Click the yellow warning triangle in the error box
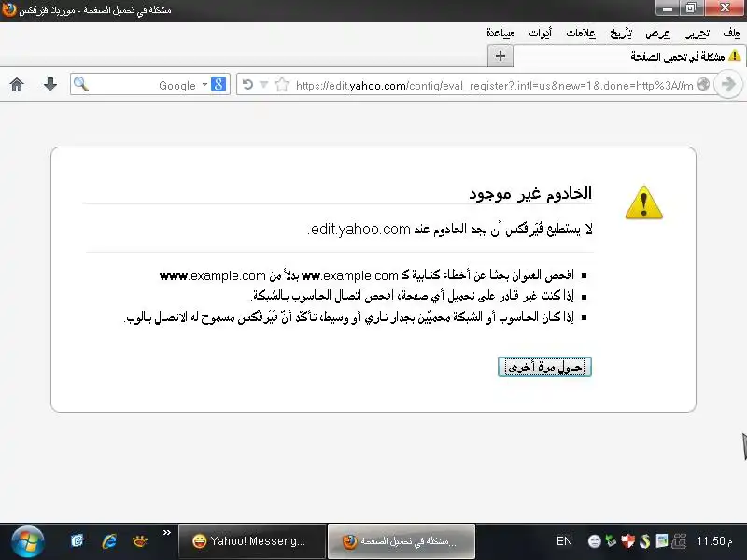 [643, 203]
